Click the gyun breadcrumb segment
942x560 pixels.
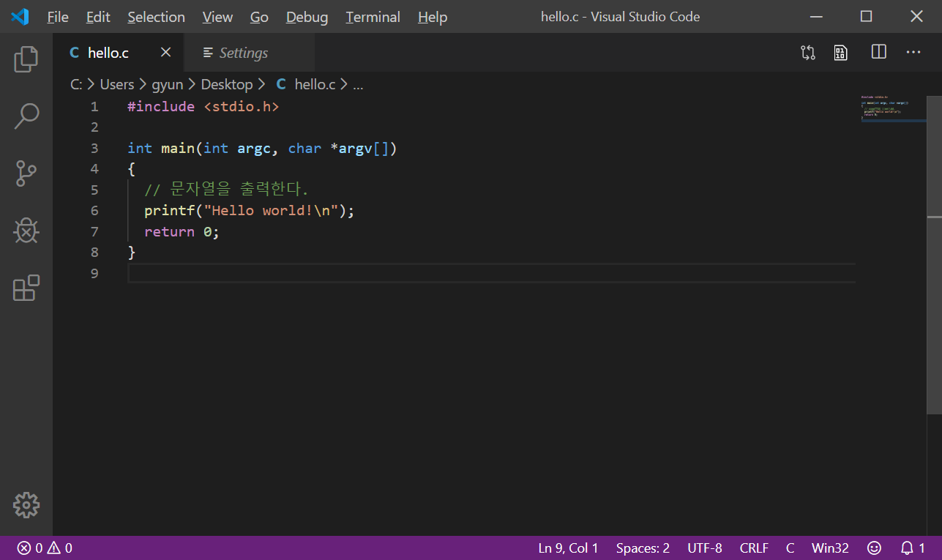[167, 84]
